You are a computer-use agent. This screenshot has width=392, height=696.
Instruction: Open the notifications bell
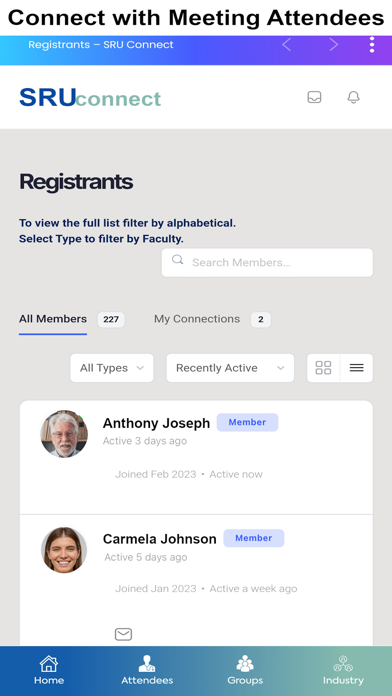click(x=353, y=97)
